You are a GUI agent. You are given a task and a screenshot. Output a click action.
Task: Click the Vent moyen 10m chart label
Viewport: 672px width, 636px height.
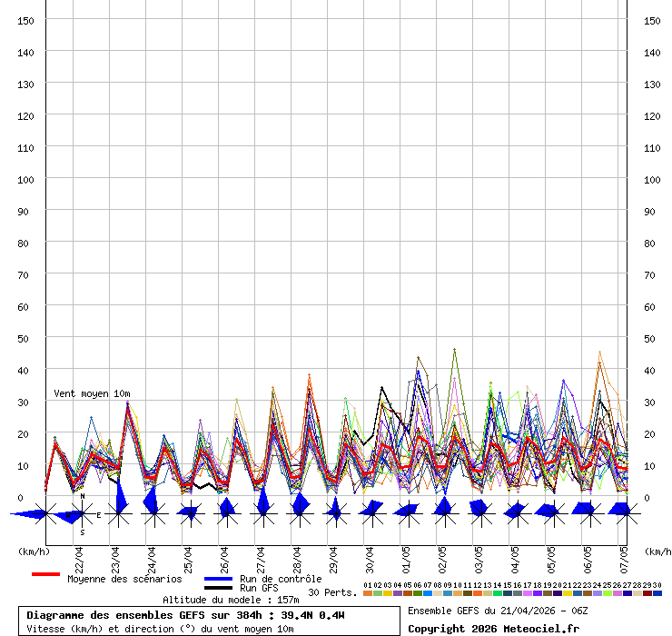92,393
